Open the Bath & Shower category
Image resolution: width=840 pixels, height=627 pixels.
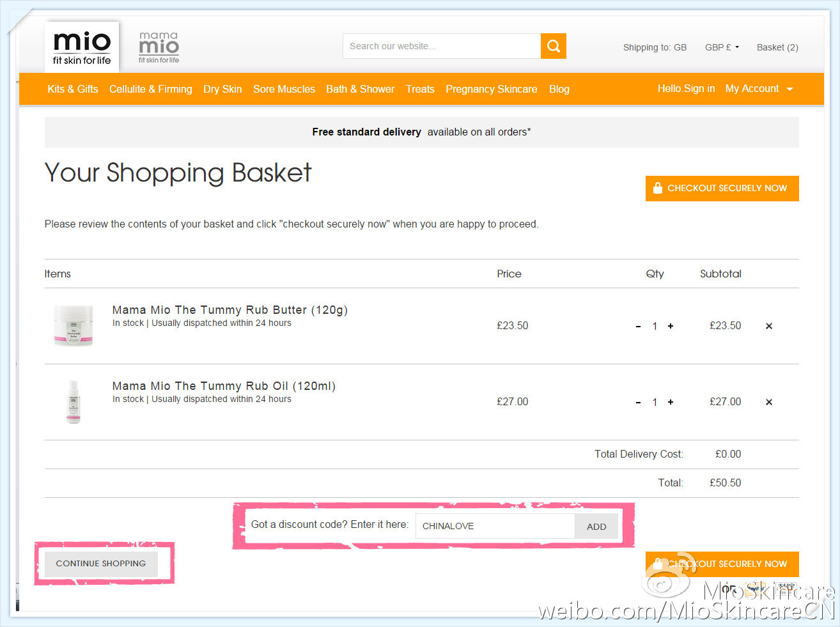point(361,89)
